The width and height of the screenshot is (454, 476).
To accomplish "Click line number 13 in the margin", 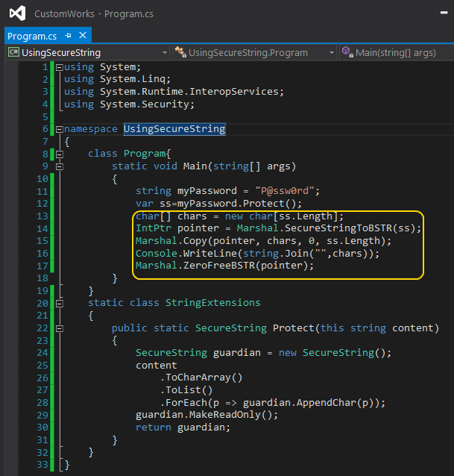I will 42,216.
